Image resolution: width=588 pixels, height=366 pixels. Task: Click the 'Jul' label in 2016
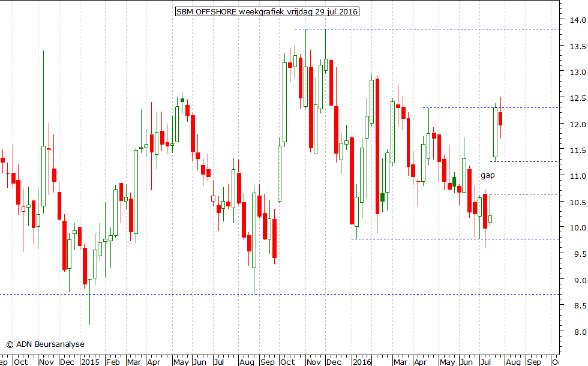[485, 362]
